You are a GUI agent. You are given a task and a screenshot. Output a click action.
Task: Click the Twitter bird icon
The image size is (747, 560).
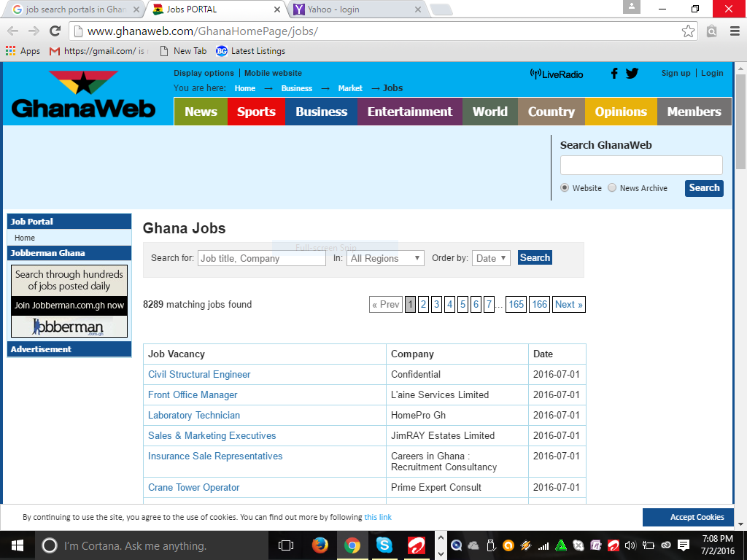pos(632,73)
